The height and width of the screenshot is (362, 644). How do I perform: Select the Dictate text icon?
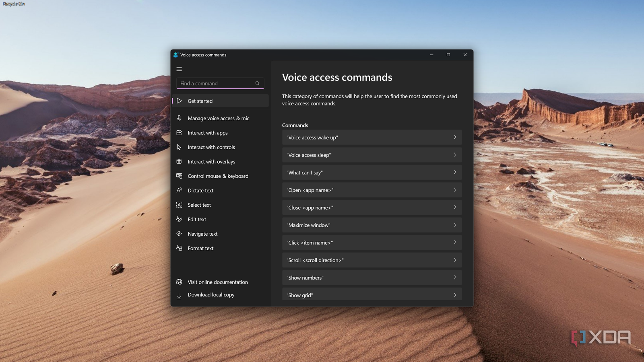(x=179, y=190)
